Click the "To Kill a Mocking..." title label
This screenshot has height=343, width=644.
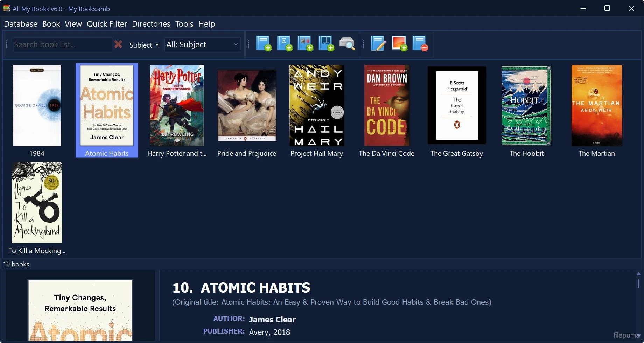[37, 251]
